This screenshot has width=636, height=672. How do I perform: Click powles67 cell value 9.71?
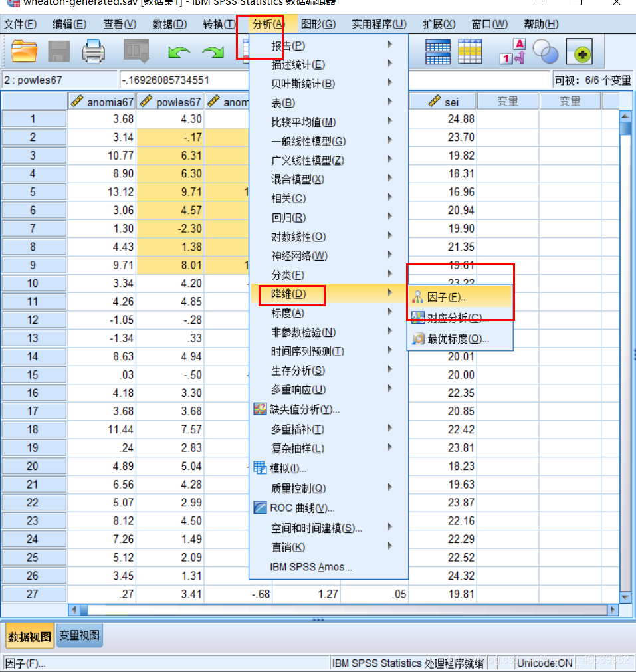point(170,192)
